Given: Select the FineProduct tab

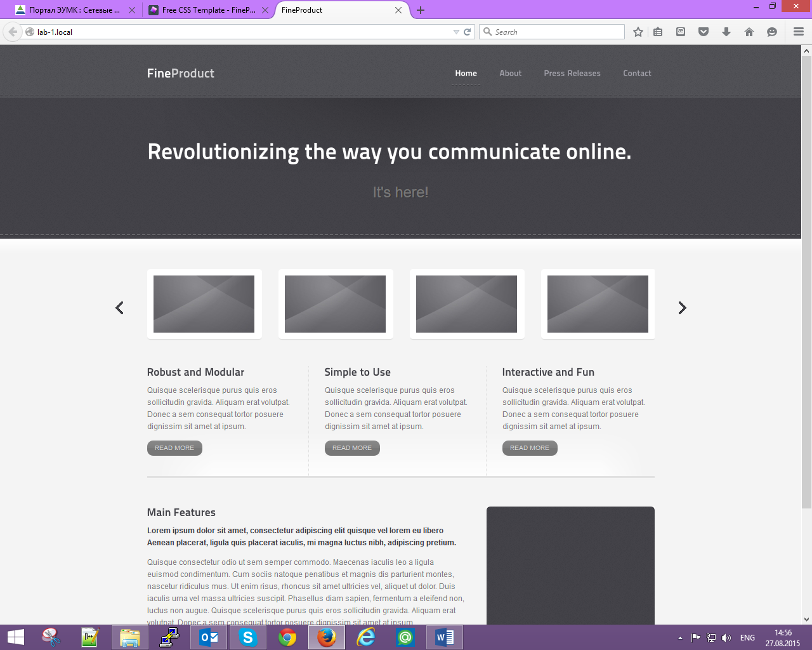Looking at the screenshot, I should [x=341, y=10].
